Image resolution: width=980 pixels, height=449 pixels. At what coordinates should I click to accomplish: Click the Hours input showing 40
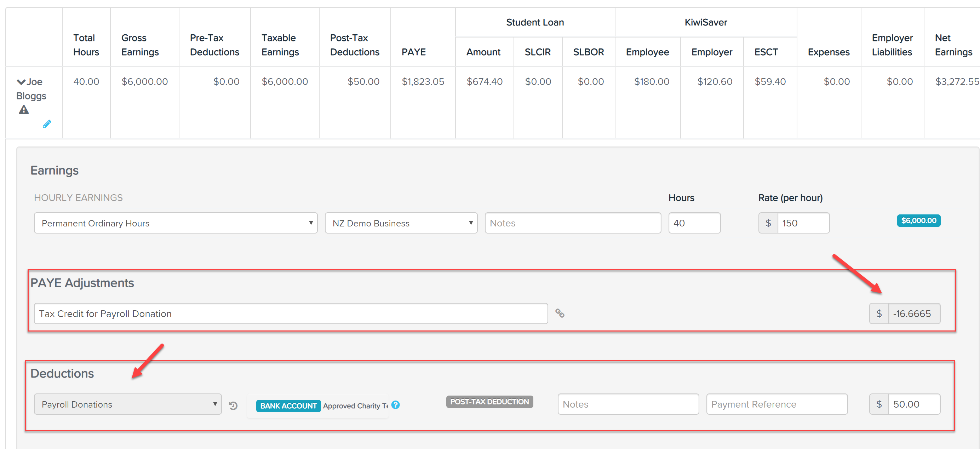694,223
